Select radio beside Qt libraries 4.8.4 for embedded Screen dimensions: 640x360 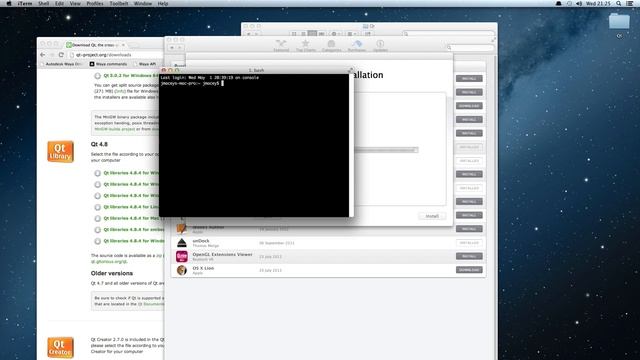pyautogui.click(x=98, y=230)
